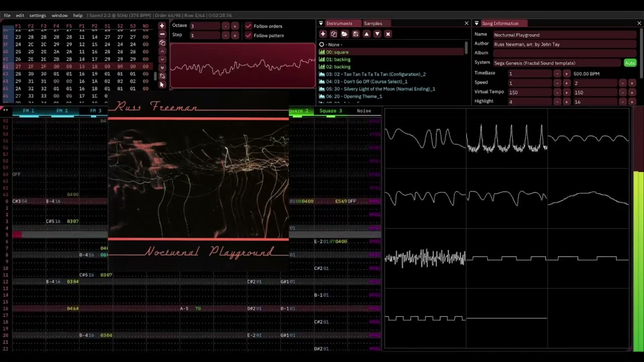Click the Song Information panel scrollbar
This screenshot has width=644, height=362.
coord(641,53)
